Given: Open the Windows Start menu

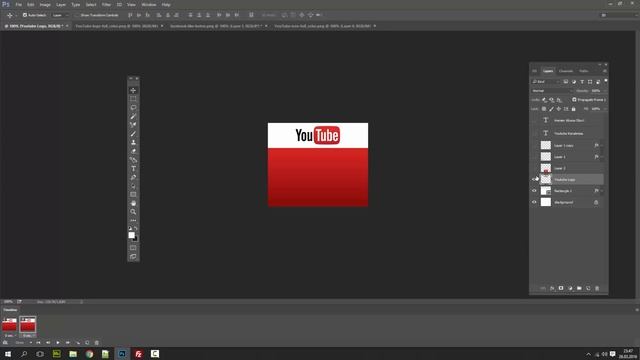Looking at the screenshot, I should (x=8, y=354).
